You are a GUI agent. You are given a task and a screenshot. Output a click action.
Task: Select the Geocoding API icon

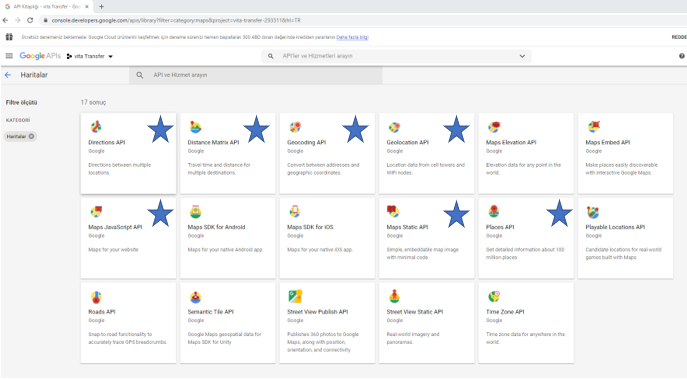pyautogui.click(x=295, y=127)
